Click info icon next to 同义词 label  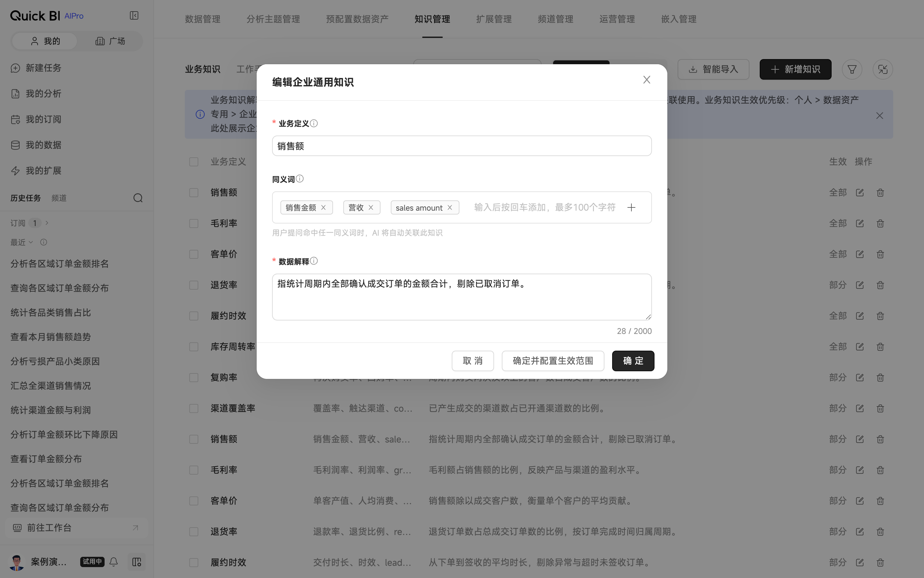coord(300,179)
